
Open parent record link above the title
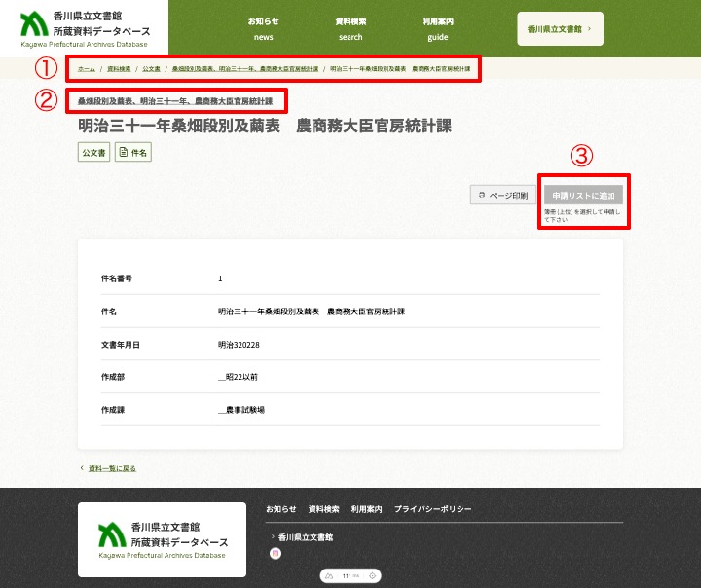[175, 101]
